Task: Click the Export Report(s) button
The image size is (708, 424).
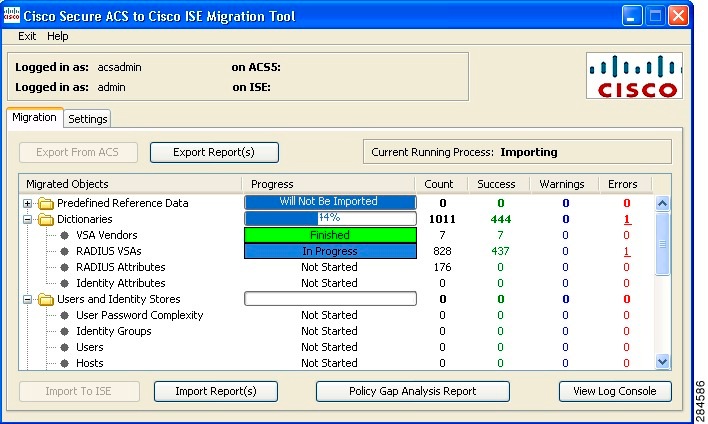Action: click(214, 152)
